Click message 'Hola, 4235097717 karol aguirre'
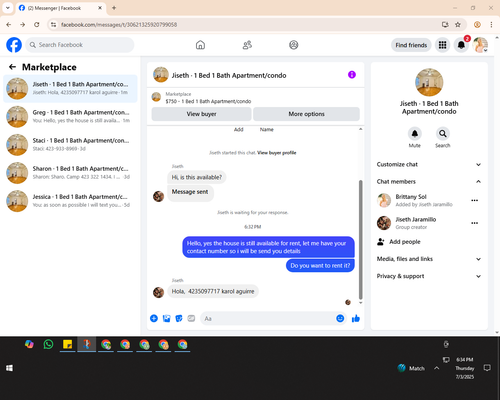The image size is (500, 400). [x=213, y=291]
